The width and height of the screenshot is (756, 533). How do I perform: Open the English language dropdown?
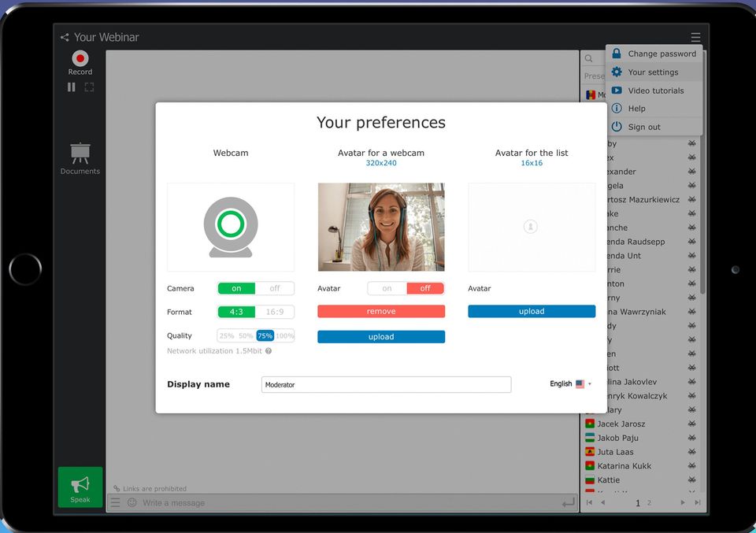point(570,383)
